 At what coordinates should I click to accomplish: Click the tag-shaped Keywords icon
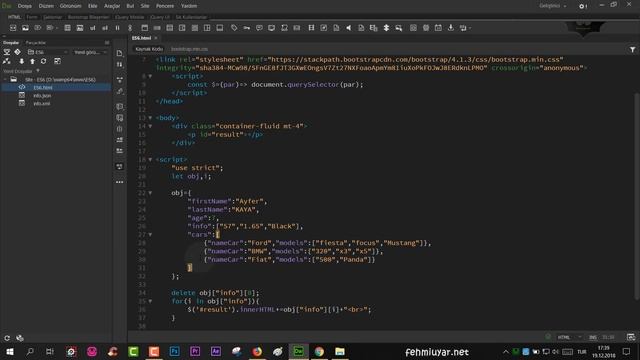(x=234, y=28)
